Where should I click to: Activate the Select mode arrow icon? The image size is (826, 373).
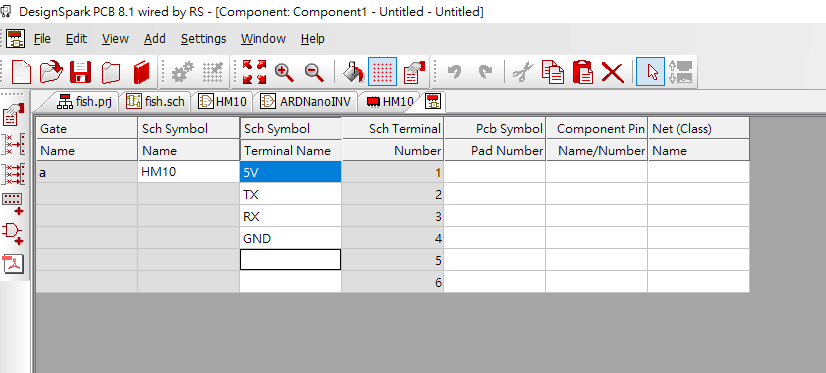[x=651, y=72]
